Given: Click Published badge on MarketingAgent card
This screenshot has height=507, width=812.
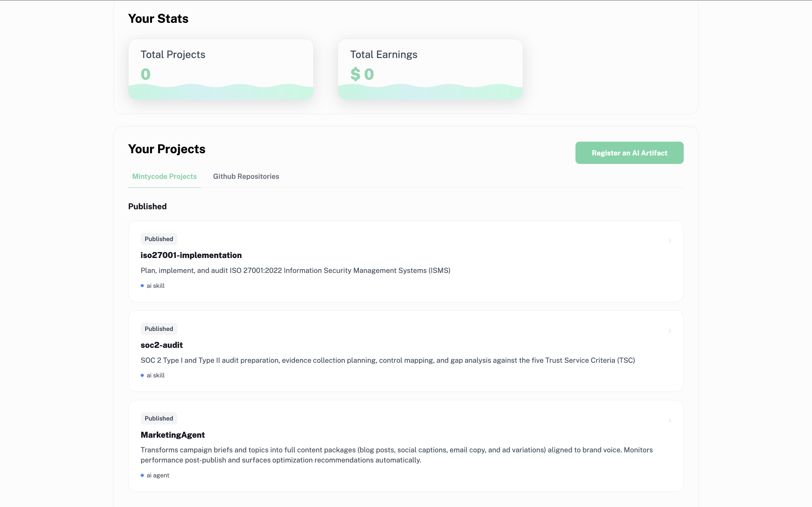Looking at the screenshot, I should click(159, 419).
